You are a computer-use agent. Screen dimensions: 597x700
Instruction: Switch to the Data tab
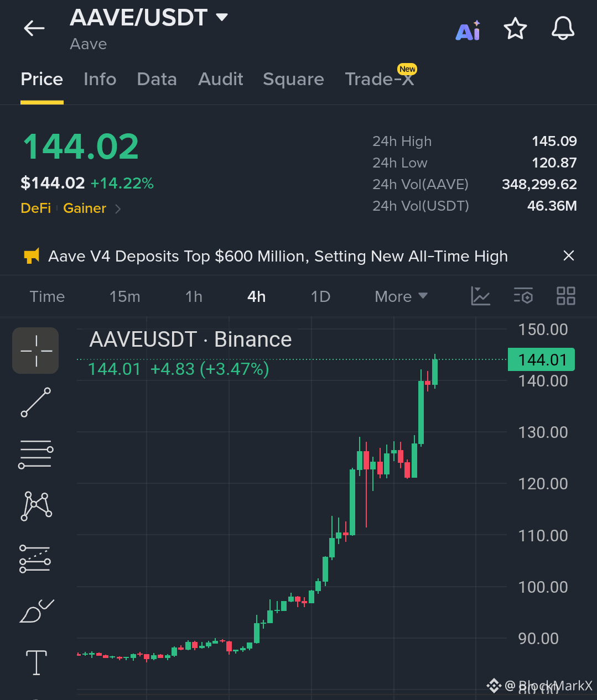[x=157, y=79]
